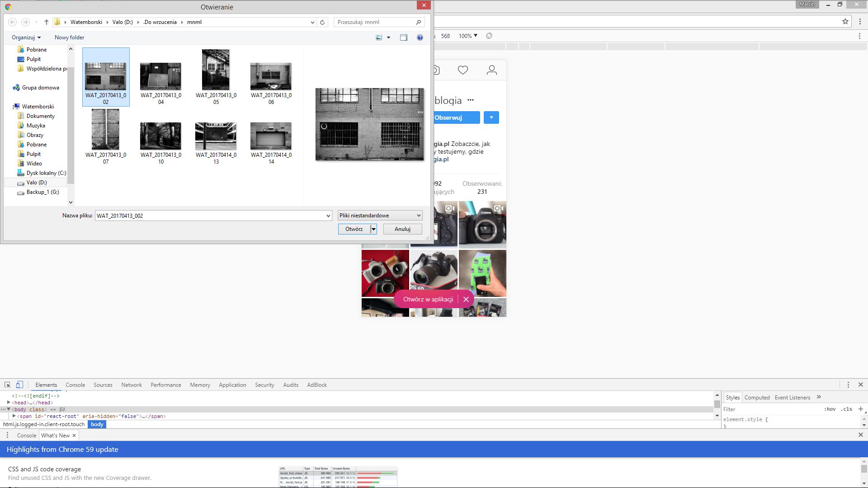Click search magnifier in Przeszukaj box

click(418, 22)
